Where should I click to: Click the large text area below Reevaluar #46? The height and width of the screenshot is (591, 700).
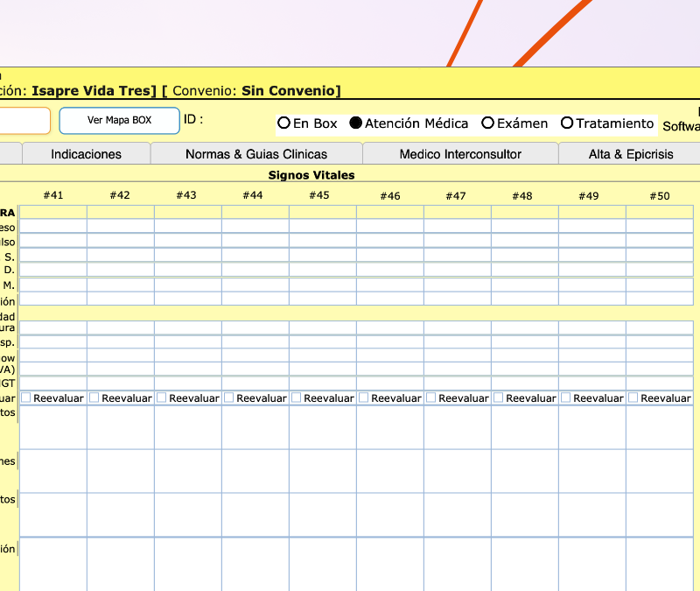(390, 427)
